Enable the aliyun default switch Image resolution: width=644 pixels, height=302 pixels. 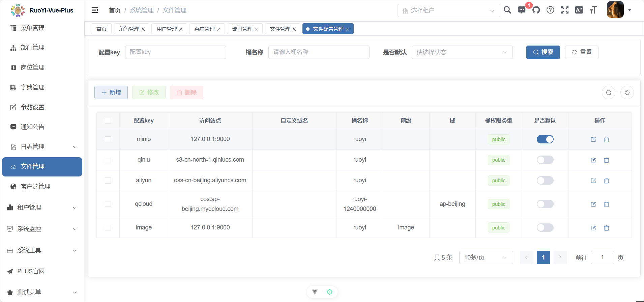click(545, 181)
